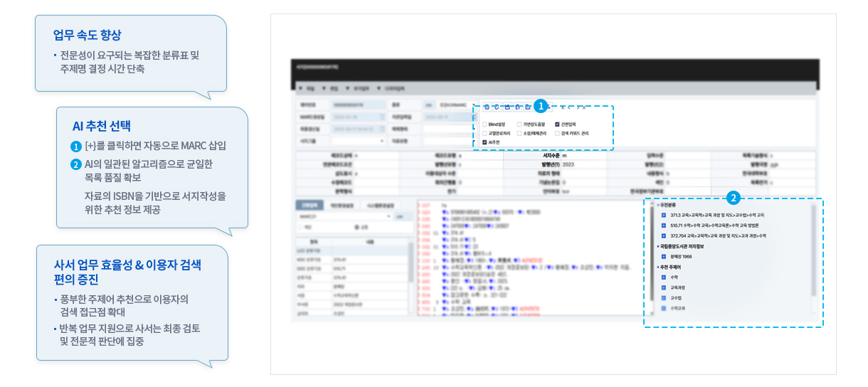Viewport: 868px width, 387px height.
Task: Uncheck the AI추천 checkbox
Action: 485,142
